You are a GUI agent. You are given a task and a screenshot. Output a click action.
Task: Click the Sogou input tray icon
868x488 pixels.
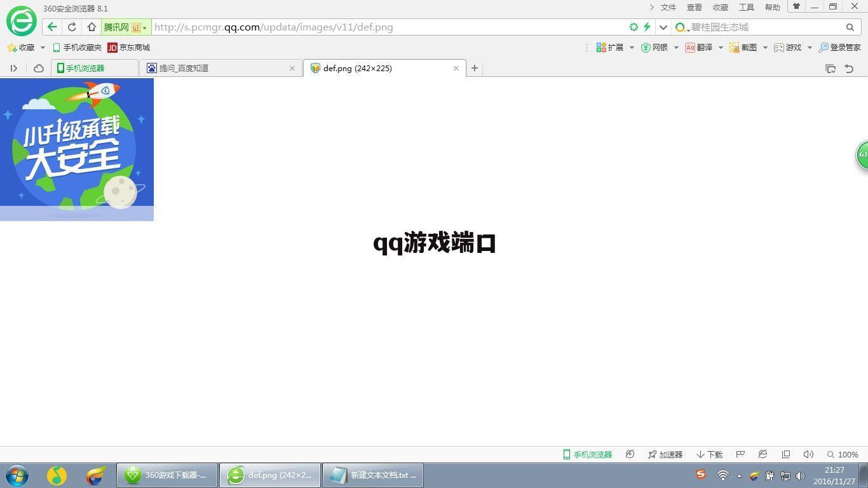pos(701,475)
